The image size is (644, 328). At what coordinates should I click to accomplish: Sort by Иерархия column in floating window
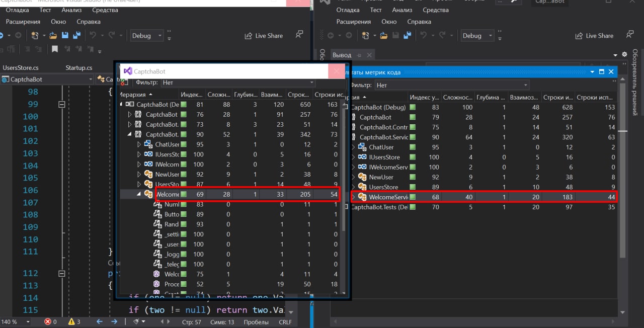pyautogui.click(x=149, y=95)
